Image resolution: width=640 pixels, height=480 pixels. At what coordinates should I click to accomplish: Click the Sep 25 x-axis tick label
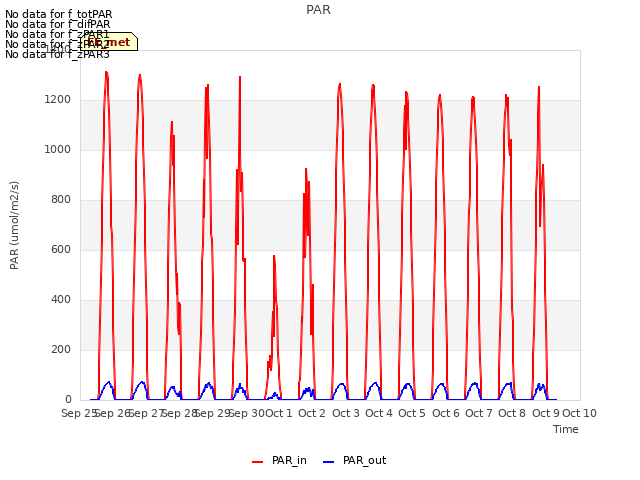click(79, 413)
